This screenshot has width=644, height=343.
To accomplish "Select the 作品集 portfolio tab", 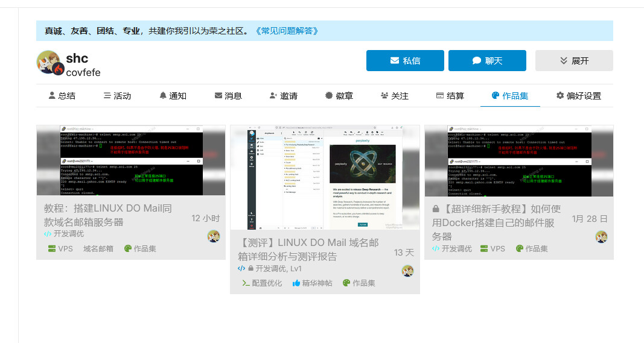I will [x=509, y=96].
